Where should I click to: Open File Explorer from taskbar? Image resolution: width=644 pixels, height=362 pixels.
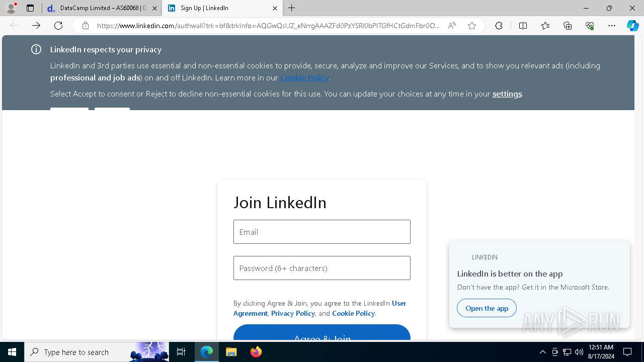click(x=231, y=352)
